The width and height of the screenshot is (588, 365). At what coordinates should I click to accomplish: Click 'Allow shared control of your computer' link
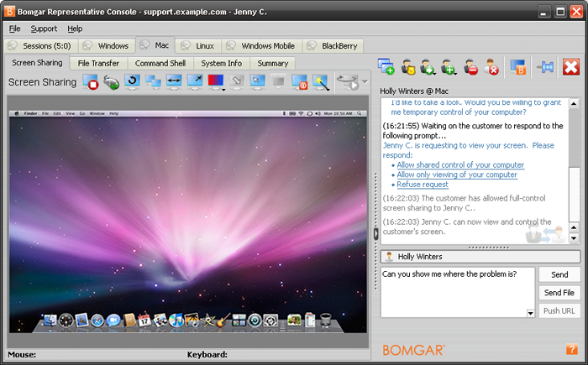[x=460, y=165]
